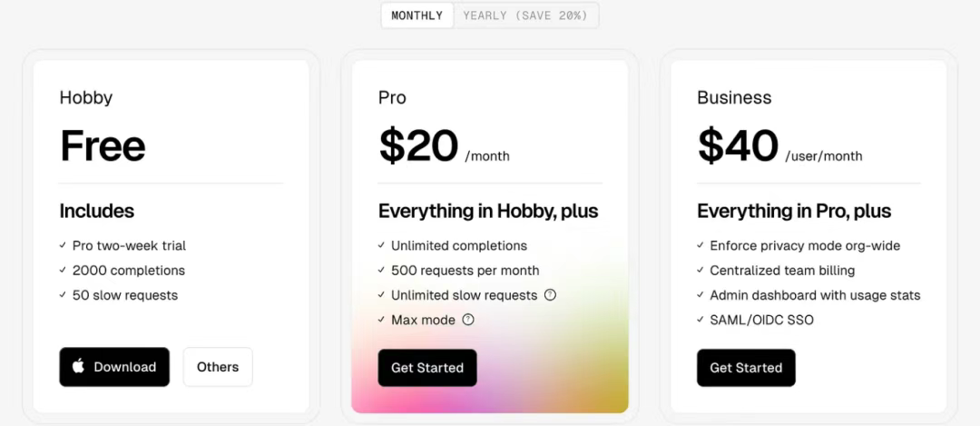
Task: Click the Business $40 price
Action: (738, 146)
